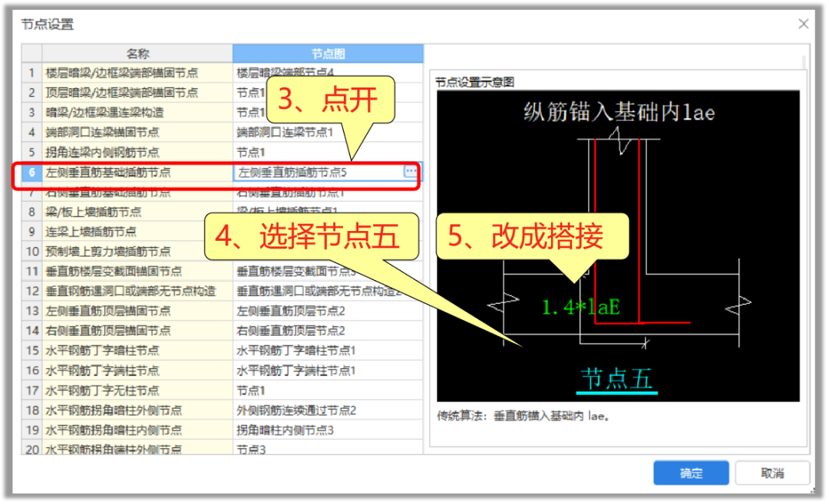The width and height of the screenshot is (829, 504).
Task: Click diagram title 纵筋锚入基础内lae
Action: 619,113
